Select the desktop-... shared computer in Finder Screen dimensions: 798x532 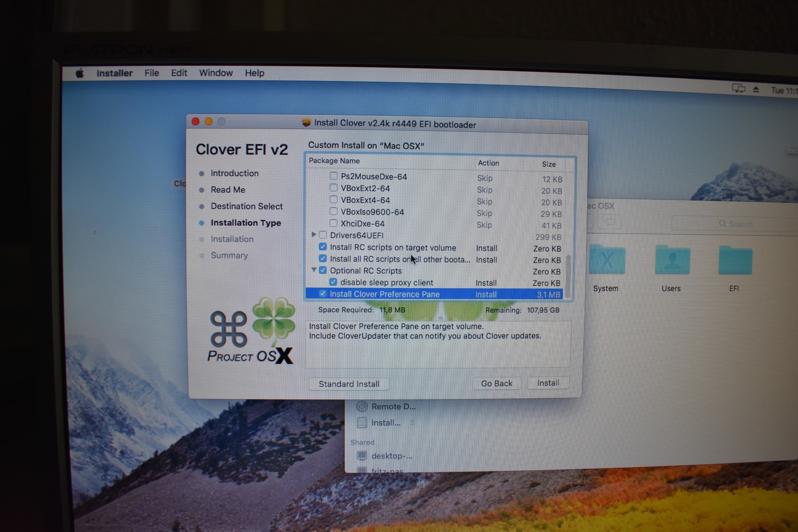385,456
